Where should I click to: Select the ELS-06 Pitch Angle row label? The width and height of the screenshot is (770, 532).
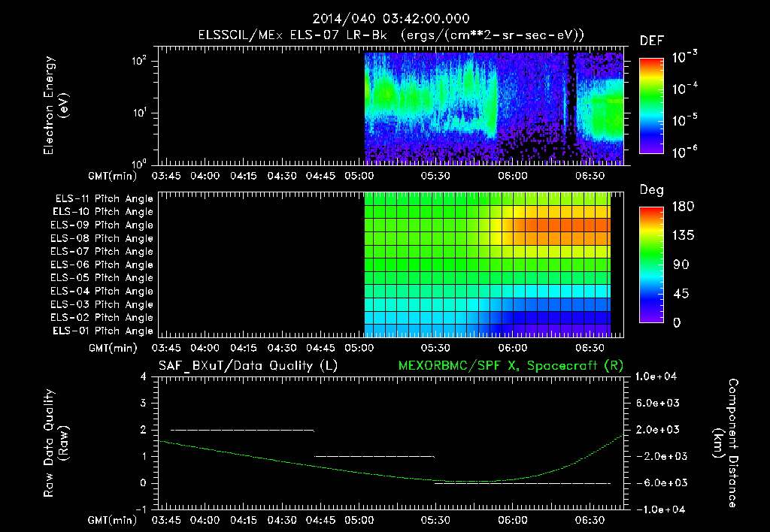click(x=102, y=265)
